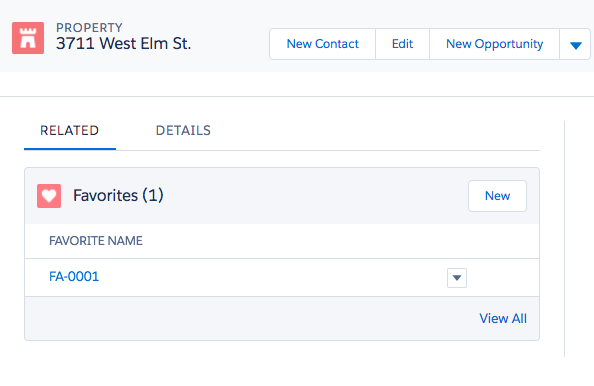
Task: Click the Property castle icon
Action: 28,38
